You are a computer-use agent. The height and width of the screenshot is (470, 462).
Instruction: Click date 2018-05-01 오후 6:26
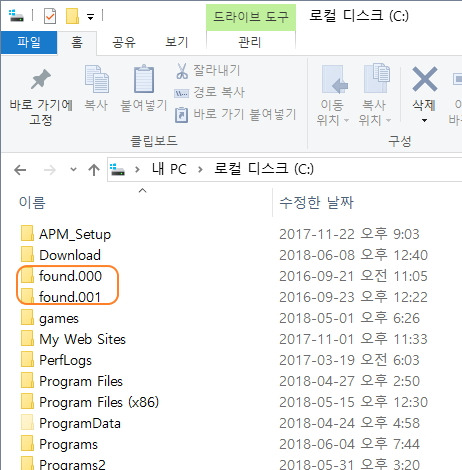[349, 318]
